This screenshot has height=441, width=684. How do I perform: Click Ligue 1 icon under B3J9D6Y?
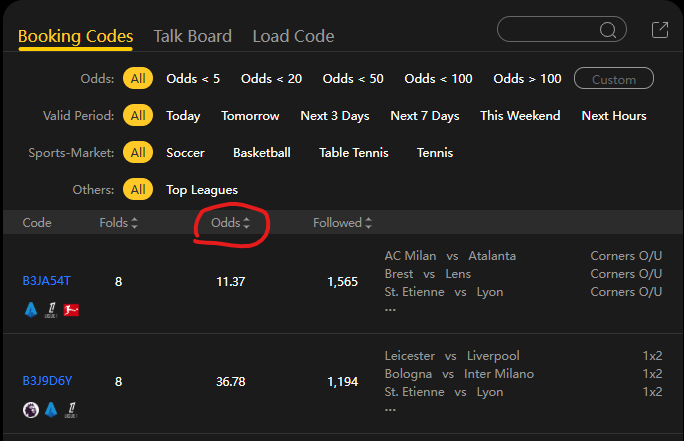pyautogui.click(x=71, y=410)
